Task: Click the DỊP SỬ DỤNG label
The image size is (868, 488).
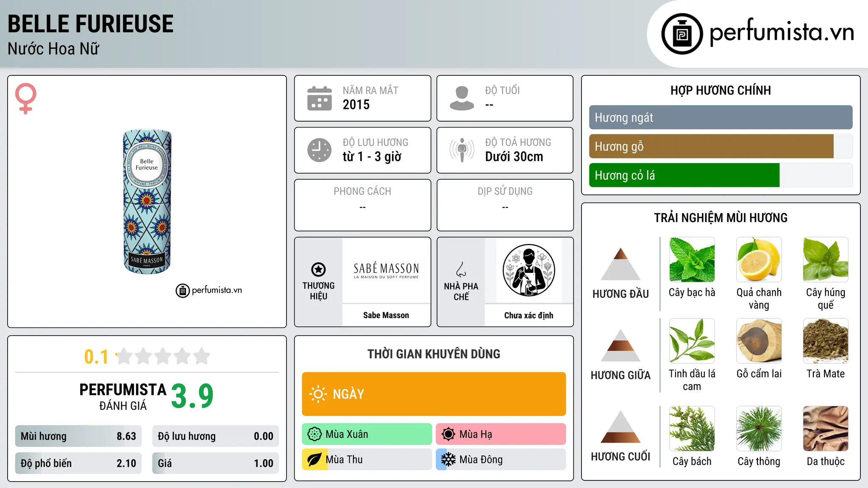Action: [x=505, y=191]
